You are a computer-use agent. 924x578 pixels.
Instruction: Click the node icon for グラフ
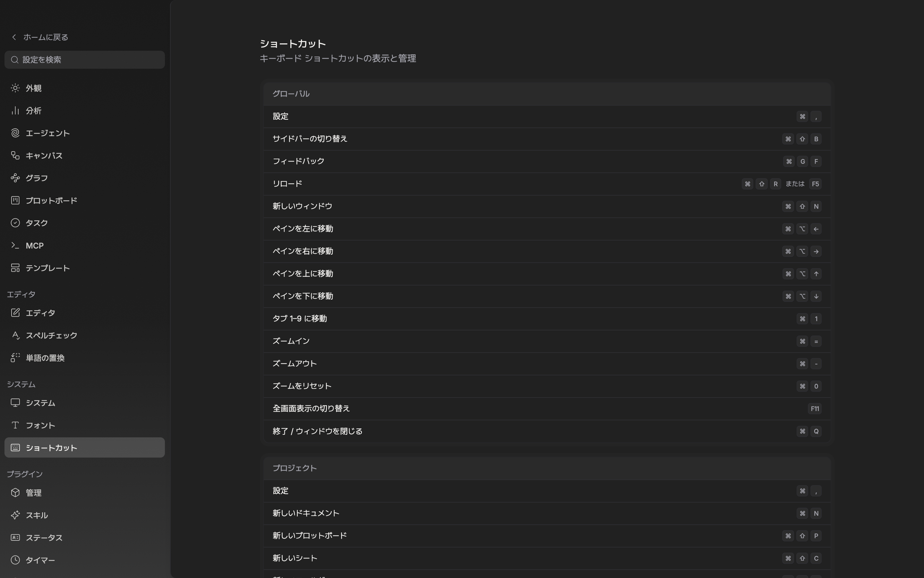click(x=15, y=178)
